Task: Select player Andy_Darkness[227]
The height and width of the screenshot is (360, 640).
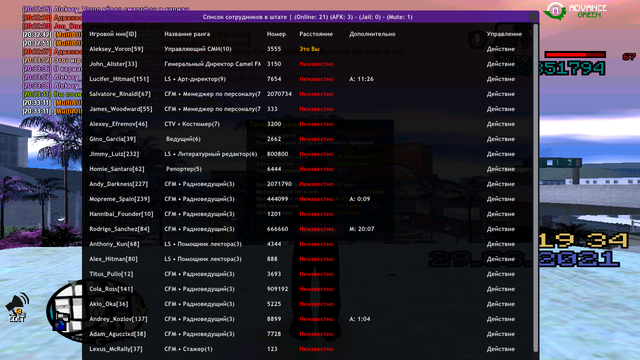Action: [118, 184]
